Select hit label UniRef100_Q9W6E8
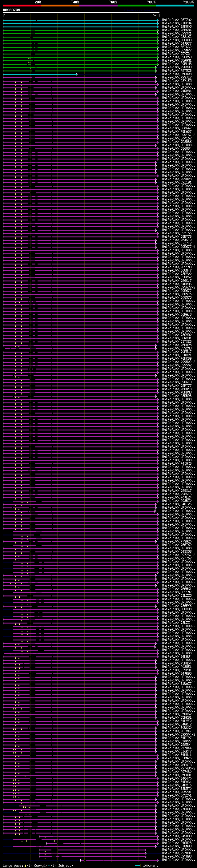This screenshot has height=868, width=197. click(x=176, y=382)
